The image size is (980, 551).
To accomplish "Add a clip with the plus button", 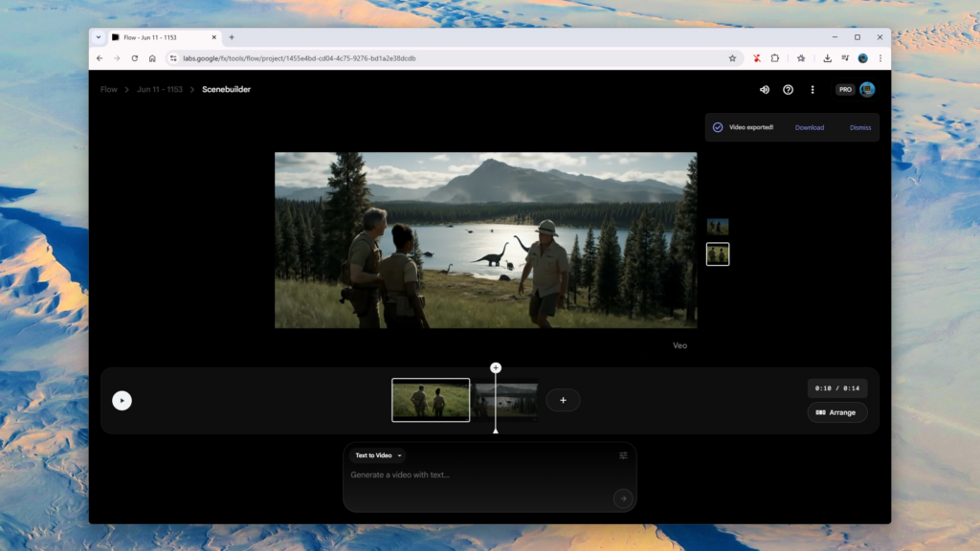I will 563,401.
